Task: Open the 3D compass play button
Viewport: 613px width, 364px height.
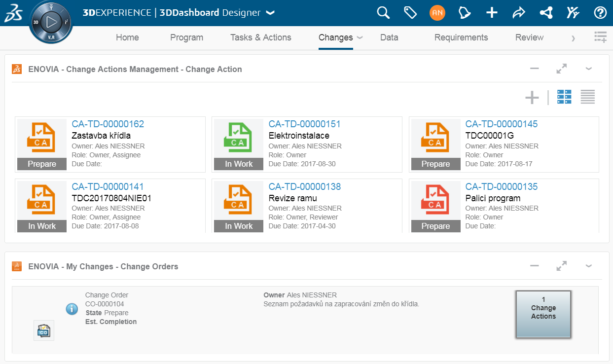Action: click(x=51, y=22)
